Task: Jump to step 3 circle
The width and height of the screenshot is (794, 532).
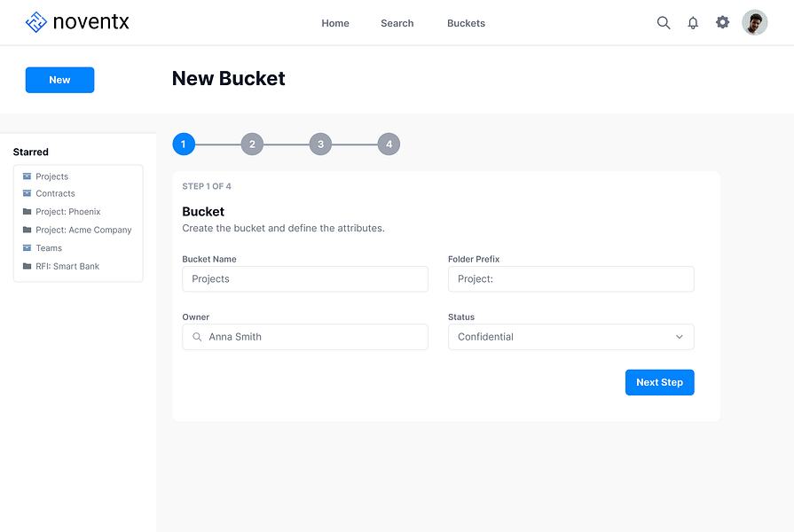Action: tap(320, 145)
